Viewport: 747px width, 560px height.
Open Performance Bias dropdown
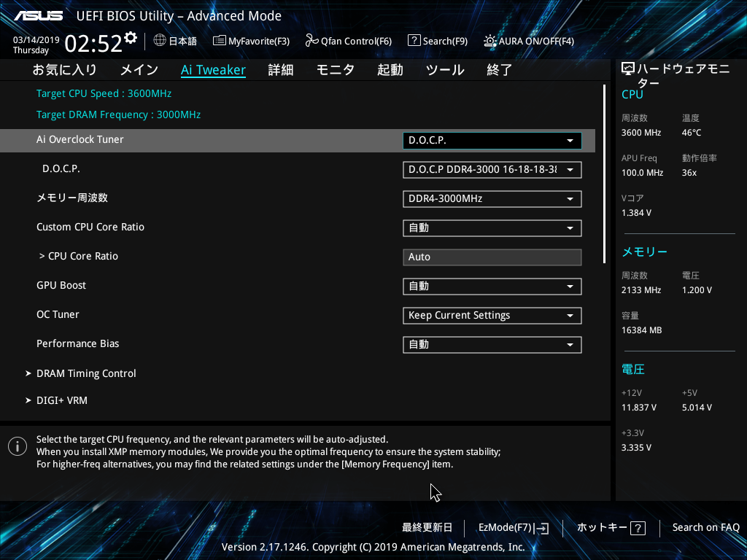click(x=492, y=345)
